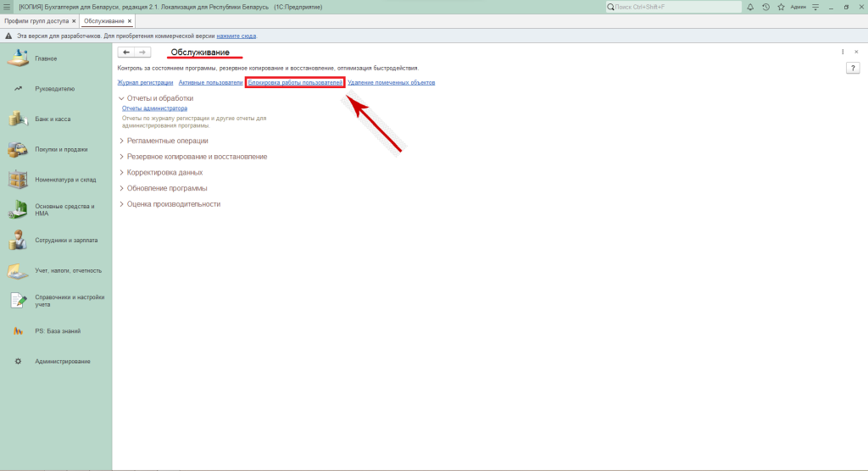Click the Отчеты администратора link
868x471 pixels.
(x=154, y=108)
